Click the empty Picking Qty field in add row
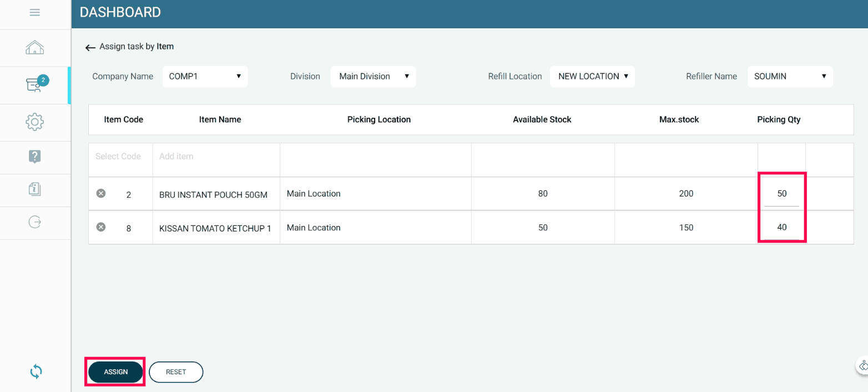This screenshot has height=392, width=868. coord(781,160)
